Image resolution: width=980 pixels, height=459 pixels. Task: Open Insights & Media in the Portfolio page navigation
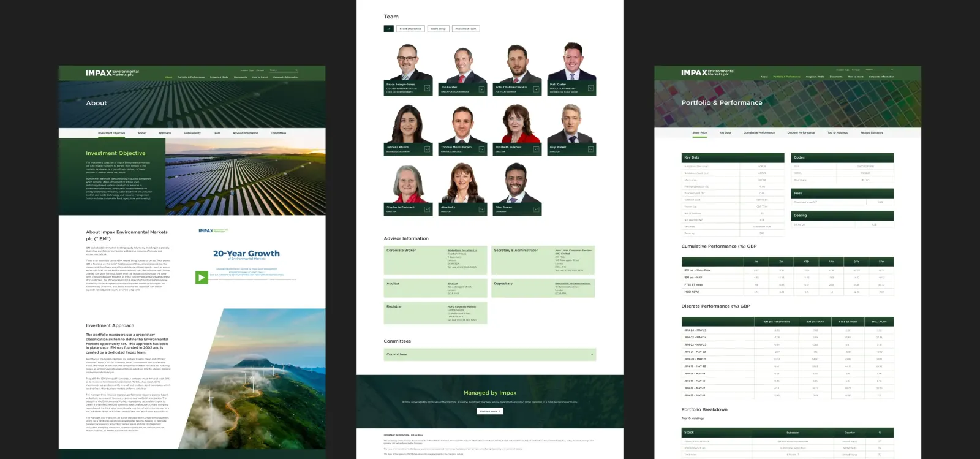pos(815,77)
